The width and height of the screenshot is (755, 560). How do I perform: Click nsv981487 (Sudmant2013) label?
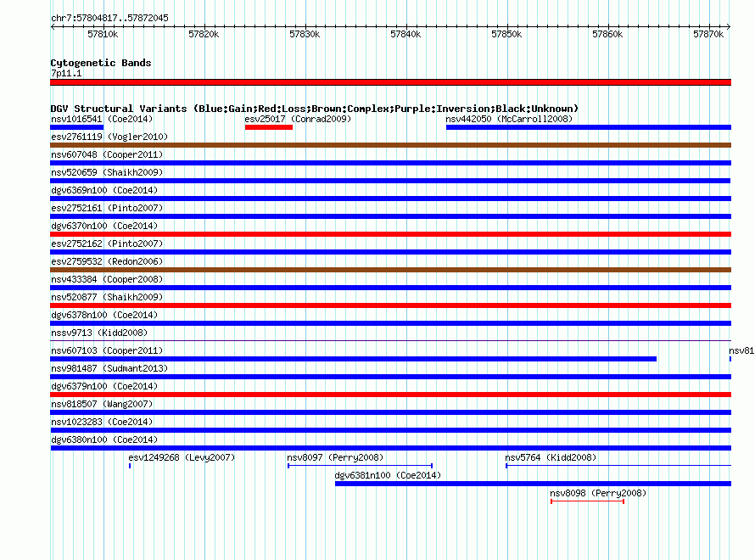(109, 368)
